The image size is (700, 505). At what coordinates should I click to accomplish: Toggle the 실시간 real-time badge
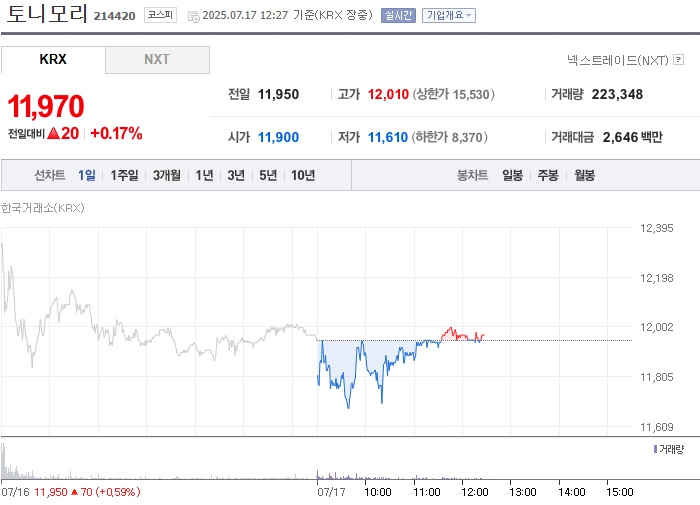tap(398, 16)
